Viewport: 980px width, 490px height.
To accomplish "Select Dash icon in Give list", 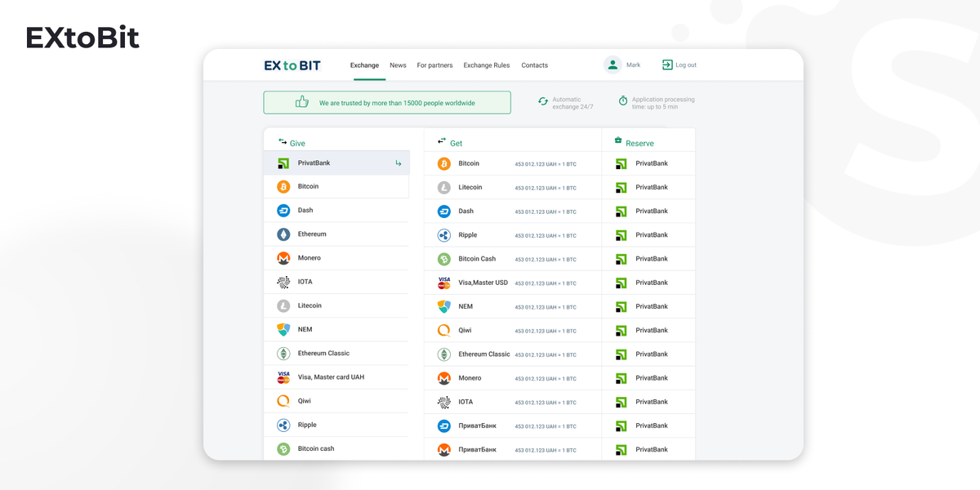I will pyautogui.click(x=283, y=211).
